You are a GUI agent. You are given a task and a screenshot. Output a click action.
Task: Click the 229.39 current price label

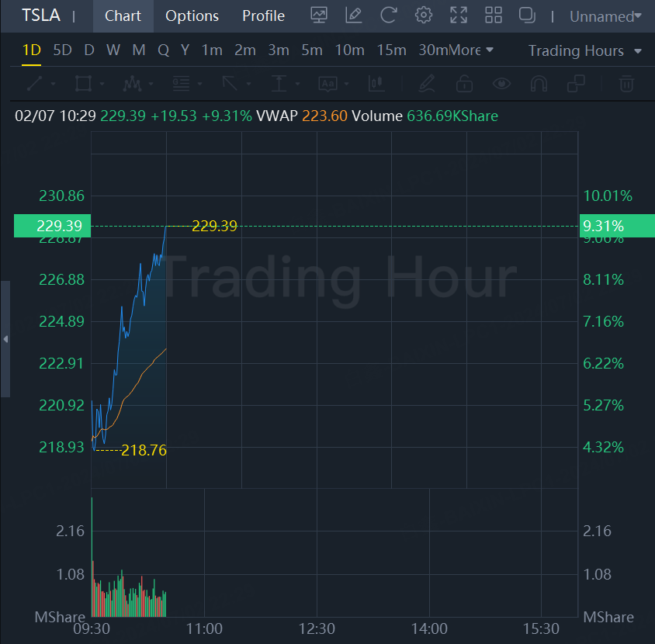[x=52, y=226]
